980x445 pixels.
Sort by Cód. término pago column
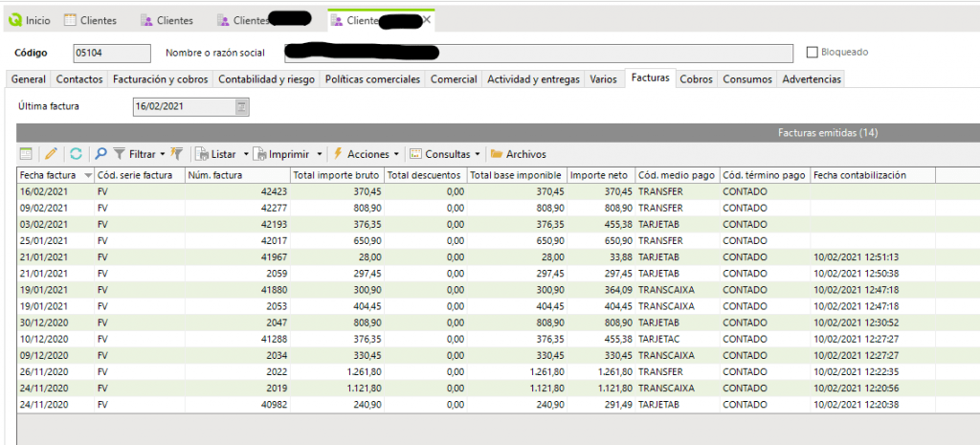tap(765, 176)
